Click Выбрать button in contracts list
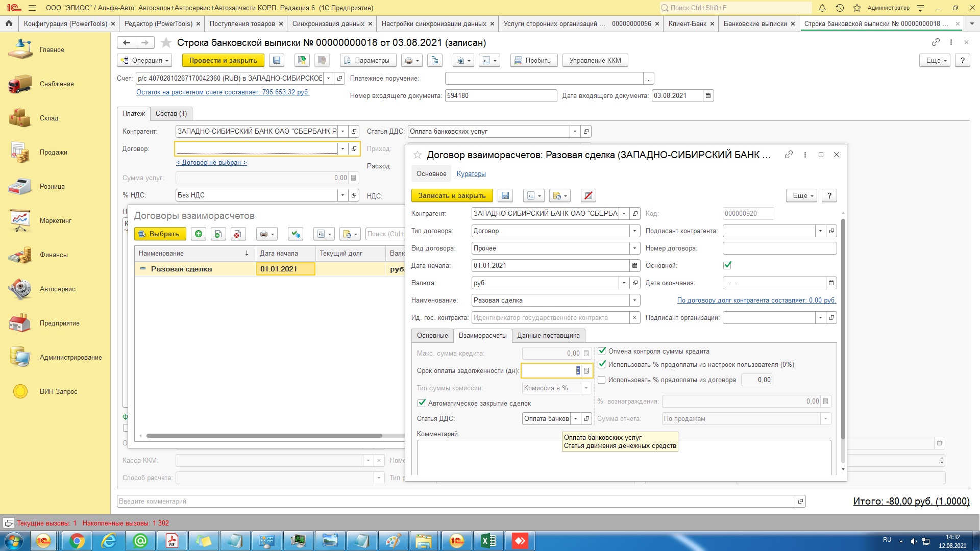The height and width of the screenshot is (551, 980). tap(159, 234)
